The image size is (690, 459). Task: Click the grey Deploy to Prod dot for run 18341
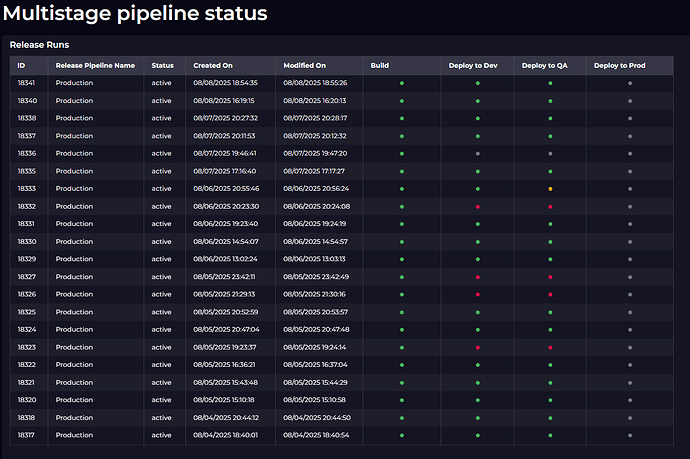tap(630, 83)
